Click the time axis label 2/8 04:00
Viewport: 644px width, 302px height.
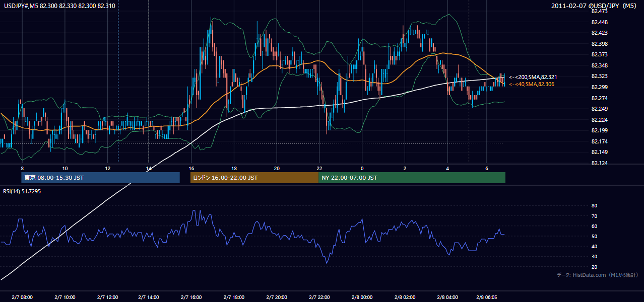click(x=447, y=297)
